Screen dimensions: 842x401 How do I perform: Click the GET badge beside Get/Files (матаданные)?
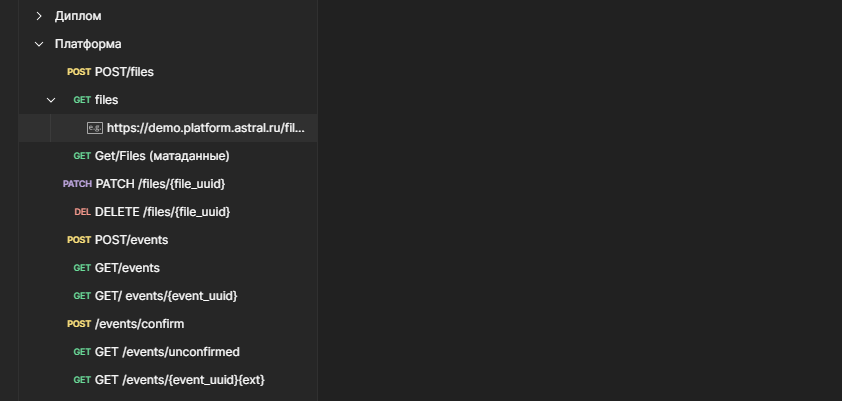click(82, 156)
